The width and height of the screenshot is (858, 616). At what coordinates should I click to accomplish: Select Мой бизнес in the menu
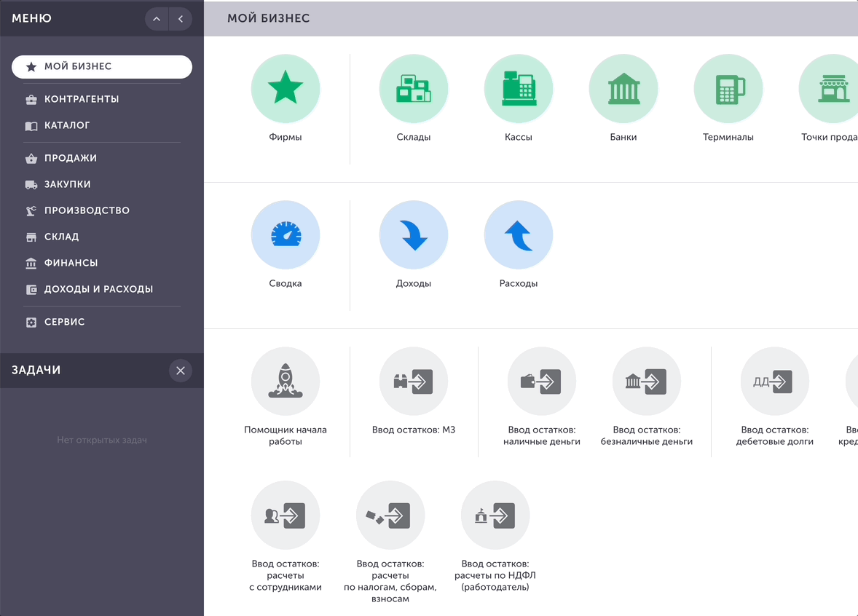coord(102,67)
